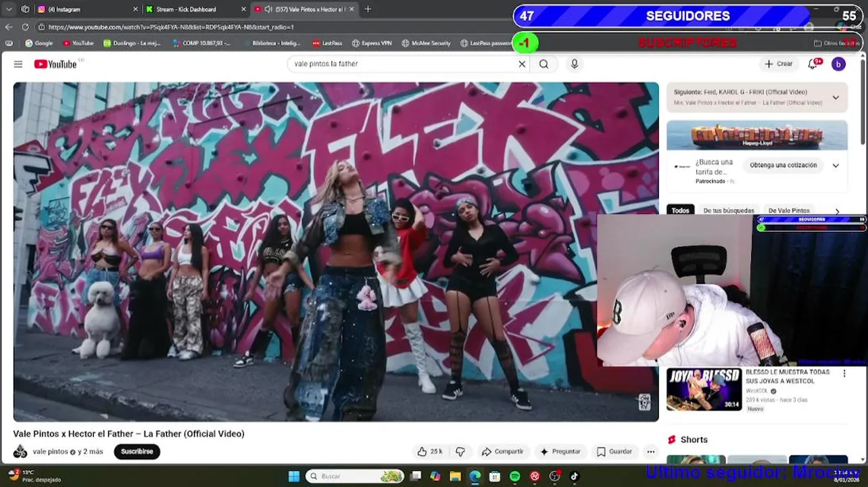Close the Stream - Kick Dashboard tab
Viewport: 868px width, 487px height.
click(x=243, y=9)
